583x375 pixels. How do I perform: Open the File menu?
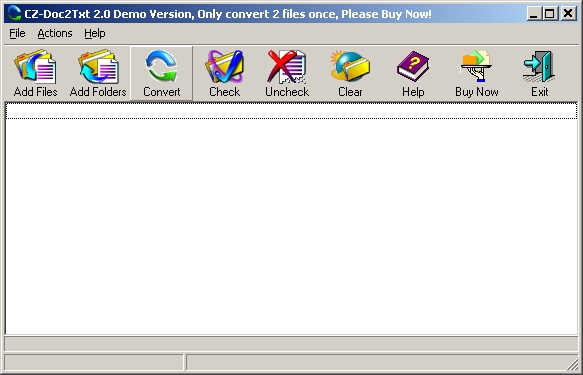pos(17,33)
